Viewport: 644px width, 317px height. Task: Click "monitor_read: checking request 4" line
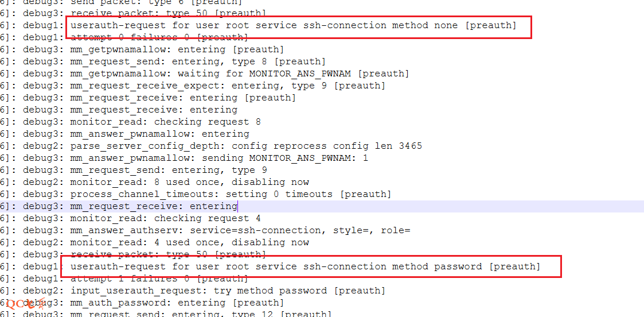click(x=165, y=218)
